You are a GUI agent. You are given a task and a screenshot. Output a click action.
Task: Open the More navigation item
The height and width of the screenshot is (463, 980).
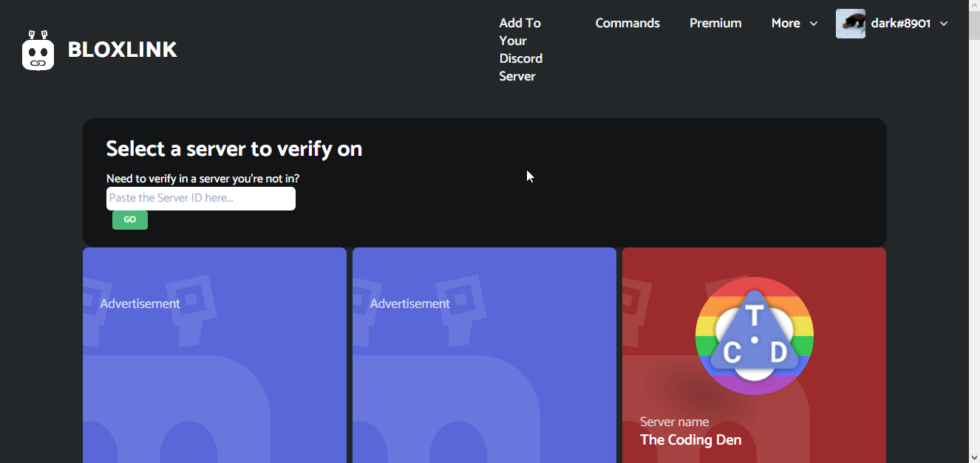coord(786,23)
